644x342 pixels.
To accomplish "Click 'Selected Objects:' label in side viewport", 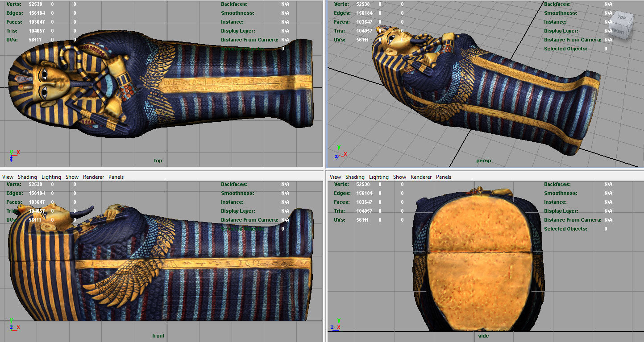I will click(x=565, y=229).
